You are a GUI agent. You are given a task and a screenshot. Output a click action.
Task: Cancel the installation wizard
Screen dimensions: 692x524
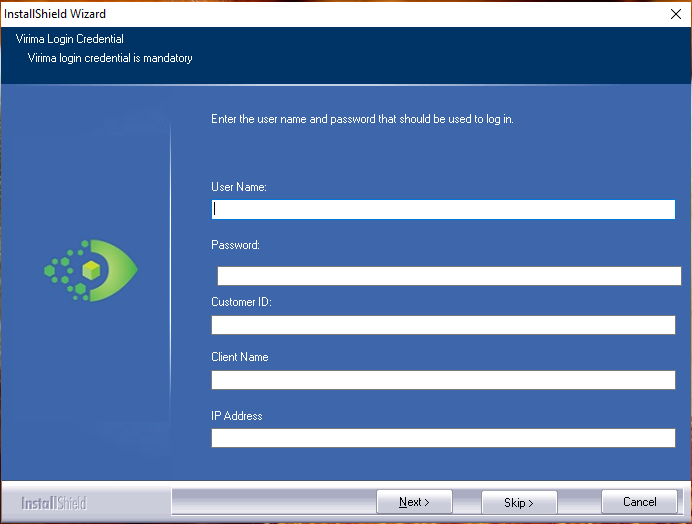coord(640,502)
